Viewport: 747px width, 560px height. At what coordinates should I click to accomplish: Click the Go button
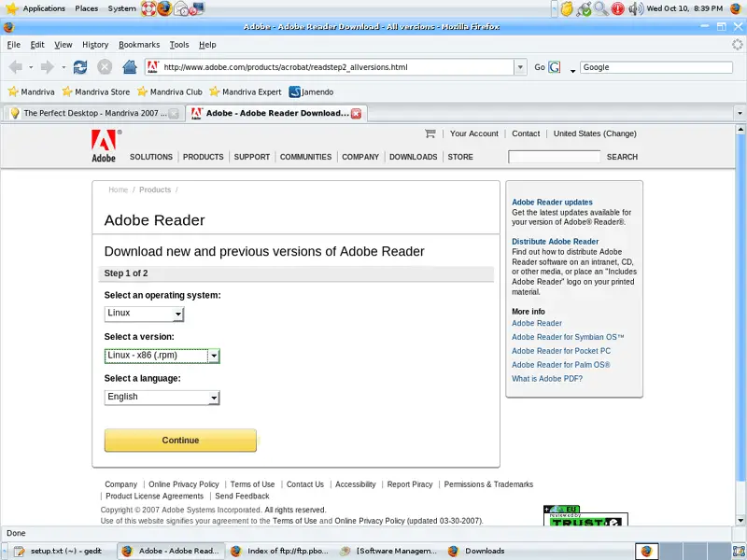(540, 67)
